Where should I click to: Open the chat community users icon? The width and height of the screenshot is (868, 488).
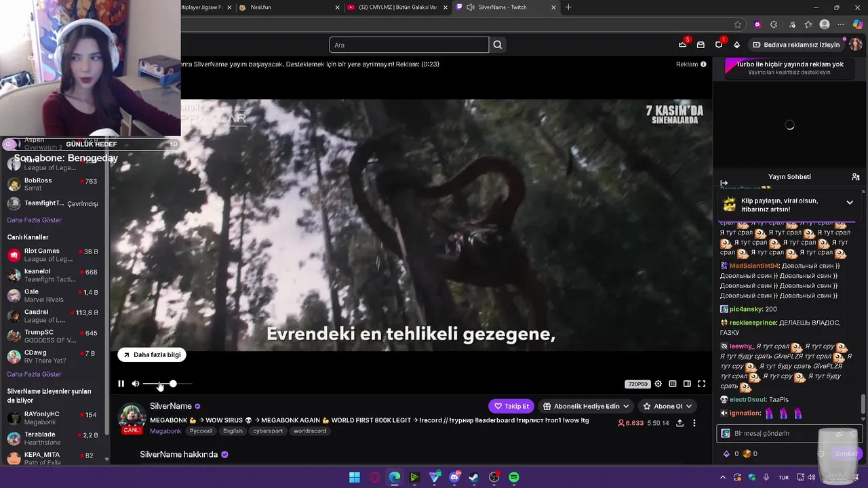[x=856, y=177]
